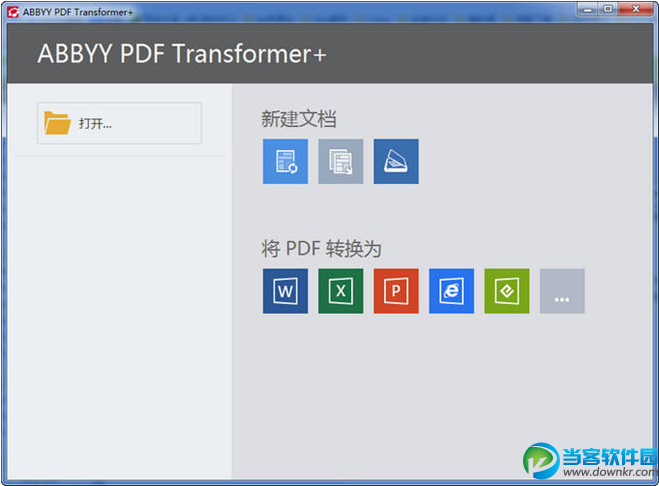Convert PDF to PowerPoint presentation
The image size is (659, 486).
coord(396,291)
